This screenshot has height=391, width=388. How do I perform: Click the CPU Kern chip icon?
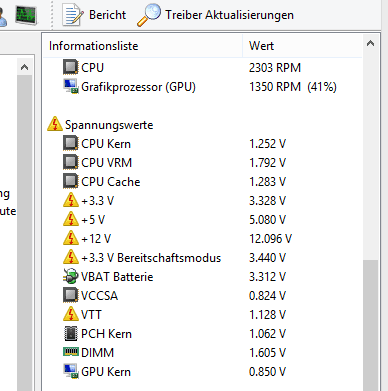point(71,143)
